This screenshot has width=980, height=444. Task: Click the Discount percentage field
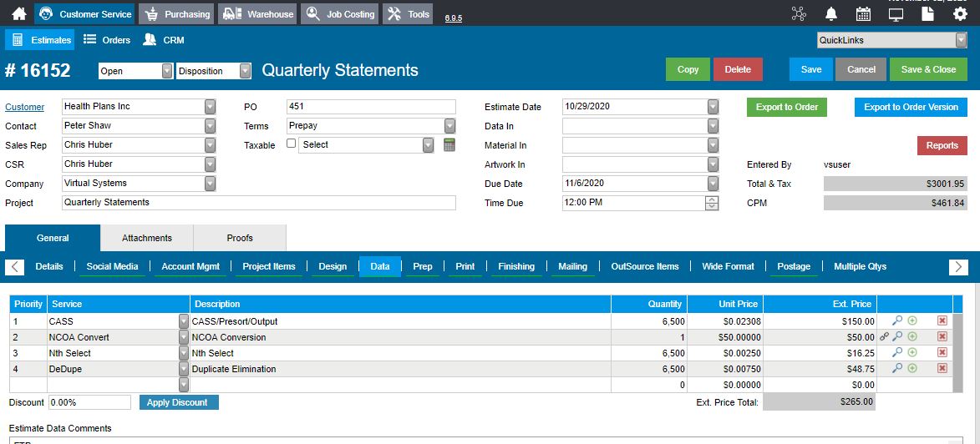[89, 402]
